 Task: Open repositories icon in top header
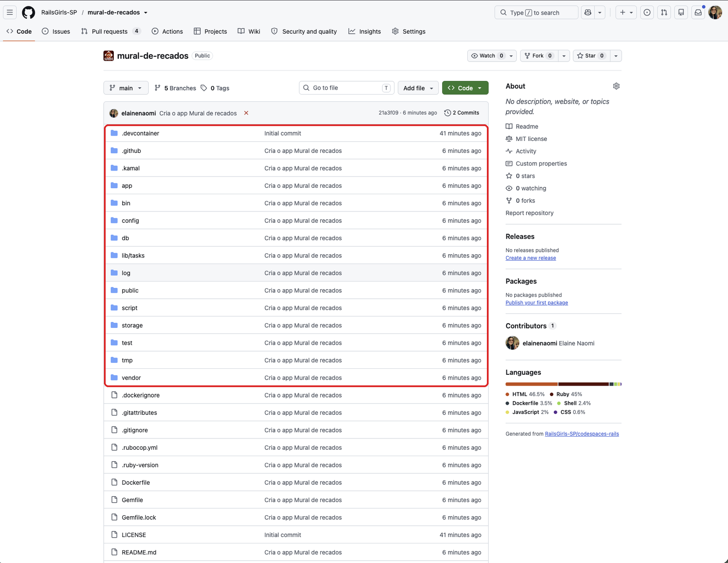pyautogui.click(x=681, y=12)
